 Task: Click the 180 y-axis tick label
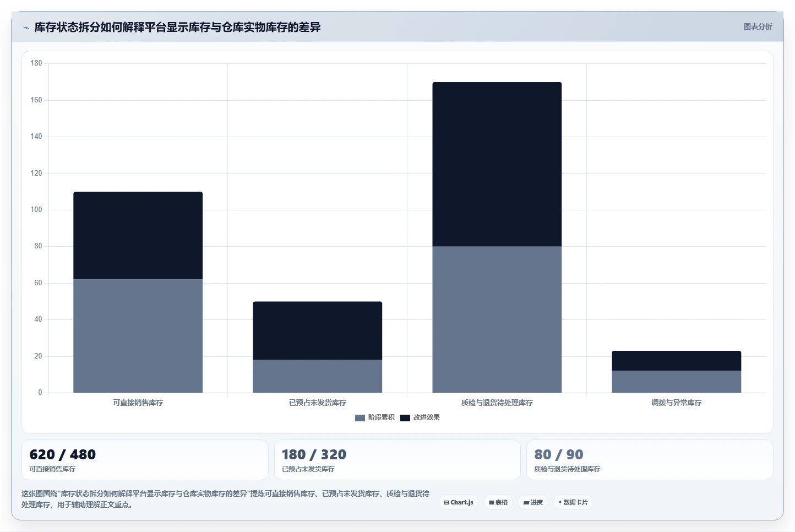36,63
